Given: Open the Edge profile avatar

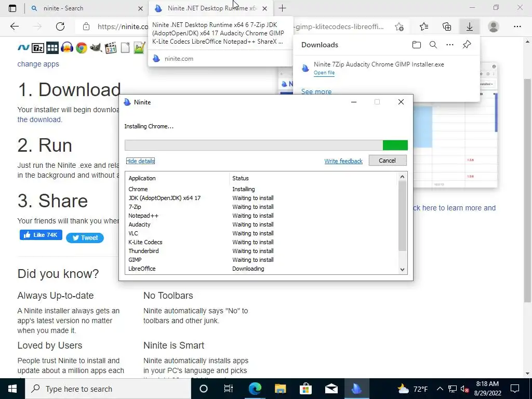Looking at the screenshot, I should 494,26.
